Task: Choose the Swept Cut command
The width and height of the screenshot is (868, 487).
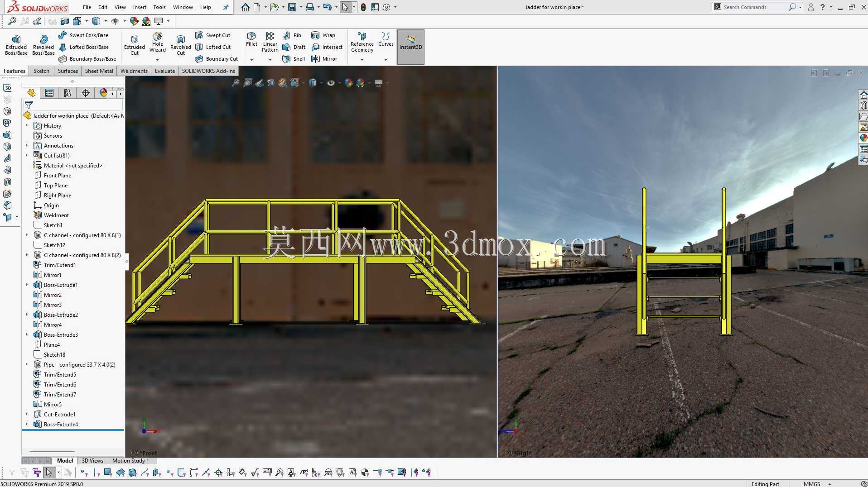Action: [x=212, y=35]
